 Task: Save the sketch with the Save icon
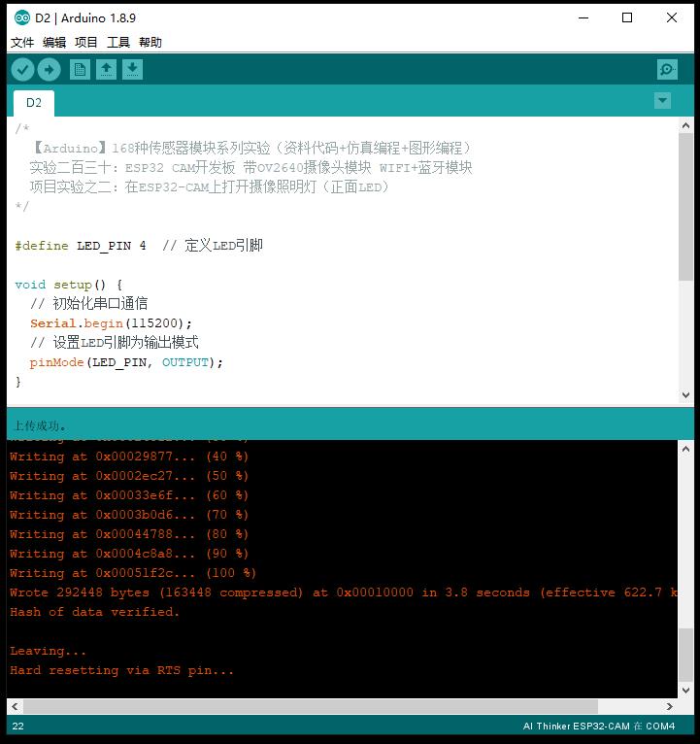(132, 70)
